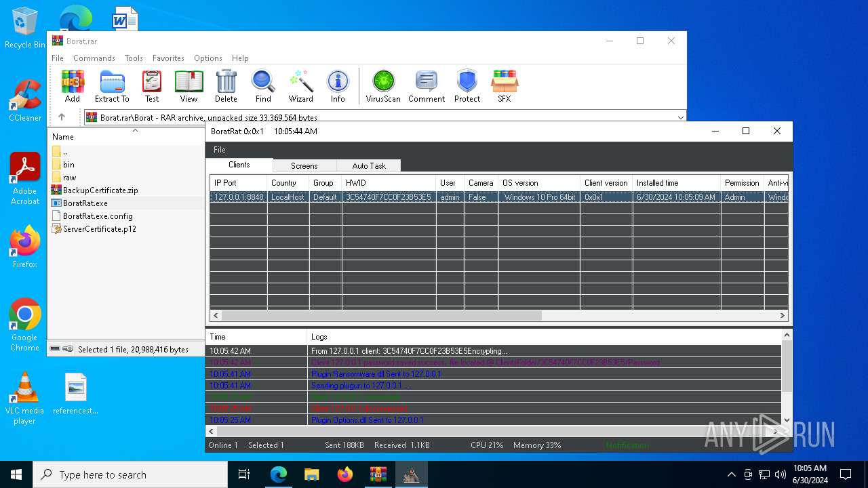Click the Comment icon in WinRAR

click(427, 86)
